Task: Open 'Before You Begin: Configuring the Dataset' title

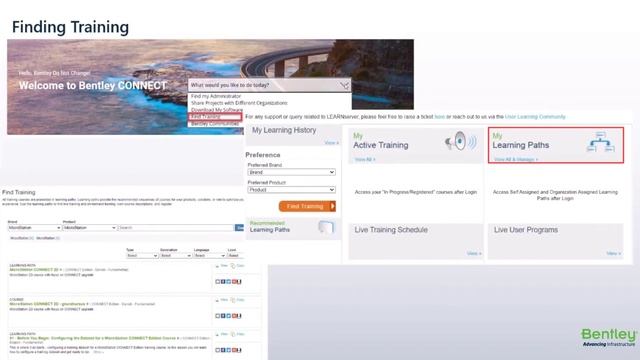Action: [x=94, y=338]
